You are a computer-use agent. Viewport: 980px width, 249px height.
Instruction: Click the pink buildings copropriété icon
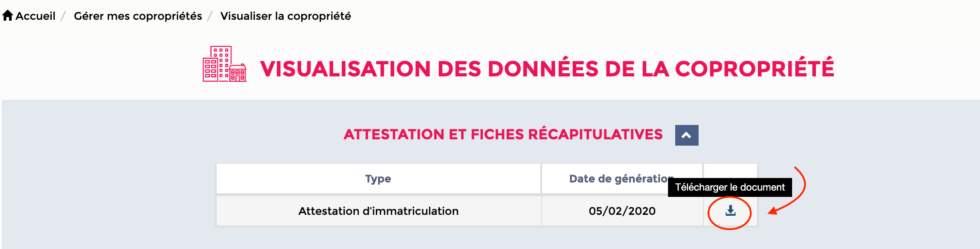pos(224,64)
